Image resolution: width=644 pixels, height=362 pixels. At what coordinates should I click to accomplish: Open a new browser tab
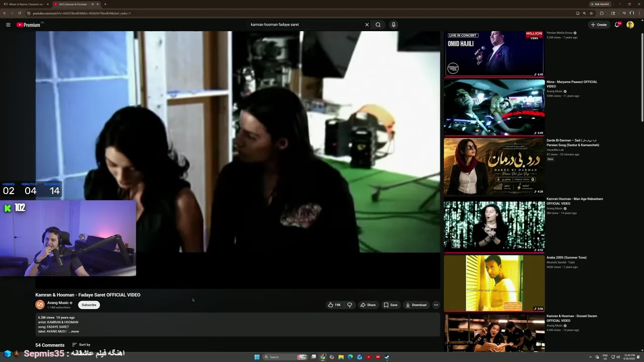(105, 4)
